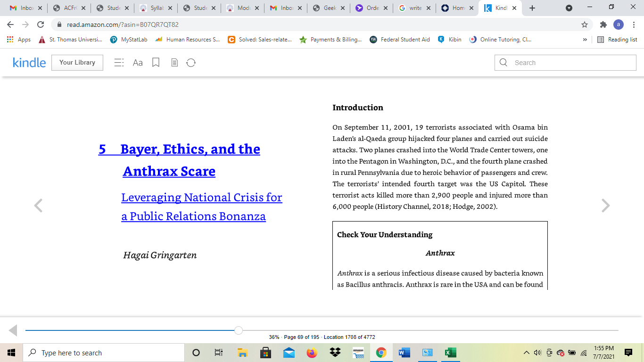This screenshot has height=362, width=644.
Task: Switch to the ACFr tab
Action: pyautogui.click(x=69, y=8)
